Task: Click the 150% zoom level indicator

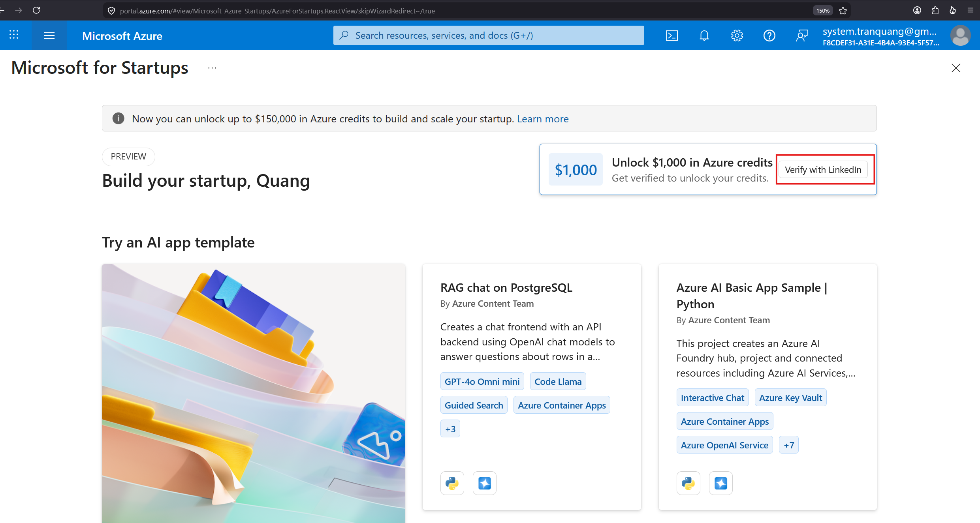Action: tap(823, 11)
